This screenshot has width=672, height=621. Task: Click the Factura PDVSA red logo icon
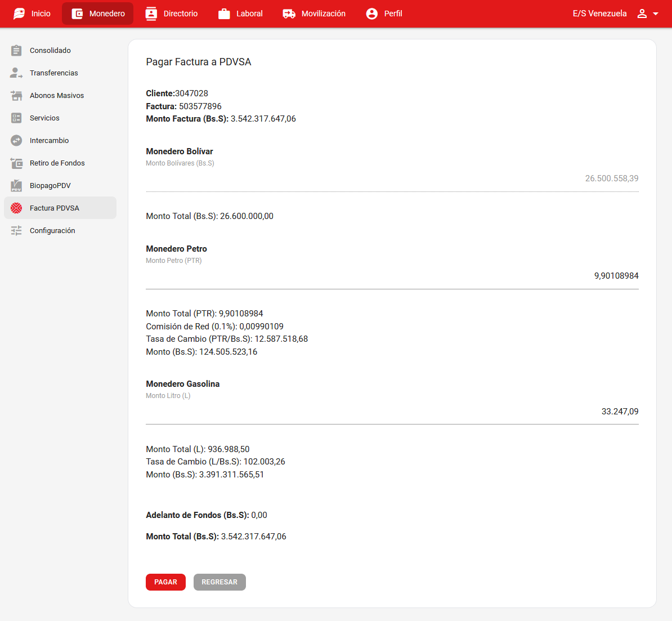(16, 208)
